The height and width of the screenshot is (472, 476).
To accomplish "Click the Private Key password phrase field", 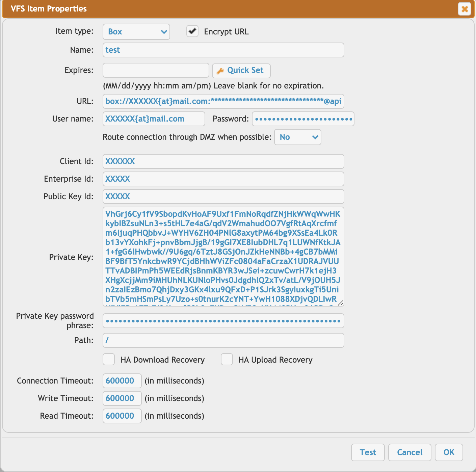I will [x=223, y=321].
